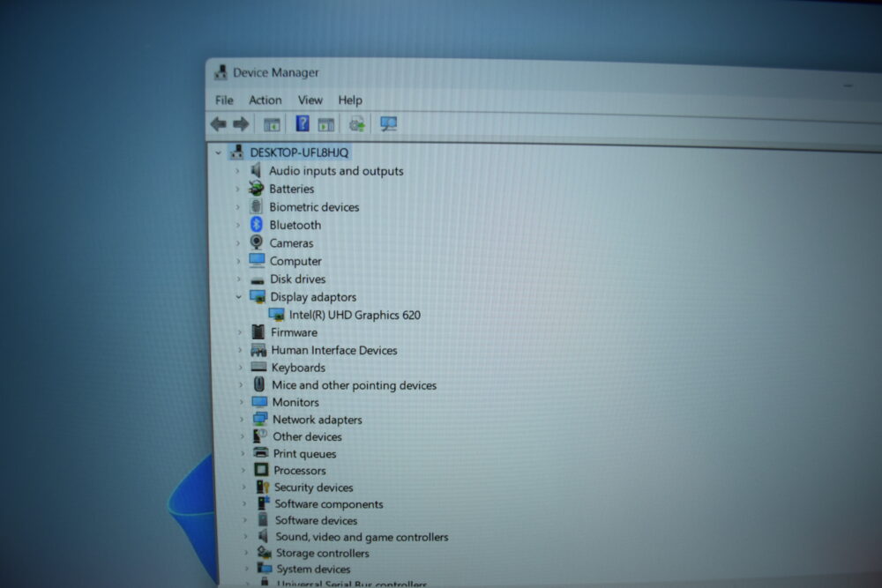Click the Print queues printer icon
This screenshot has height=588, width=882.
pyautogui.click(x=260, y=452)
